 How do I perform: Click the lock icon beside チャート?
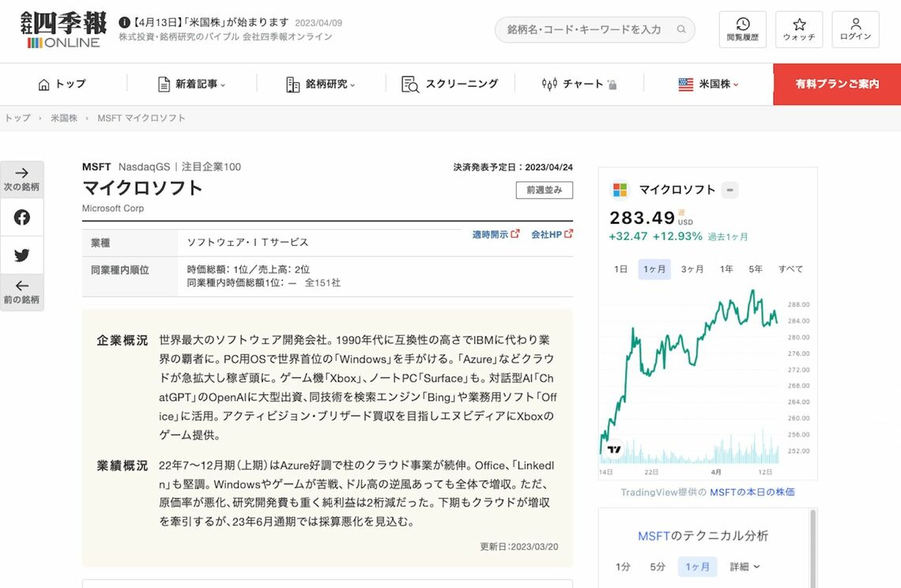coord(612,85)
